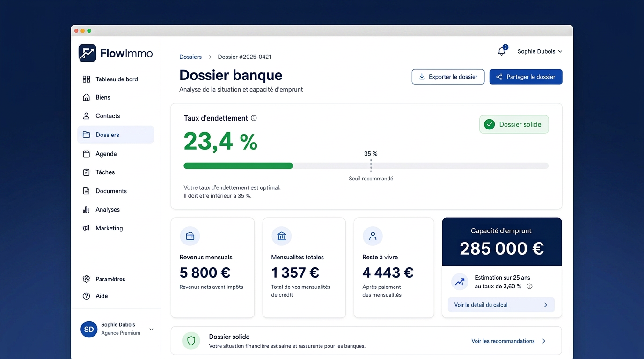
Task: Click breadcrumb Dossier #2025-0421
Action: tap(245, 57)
